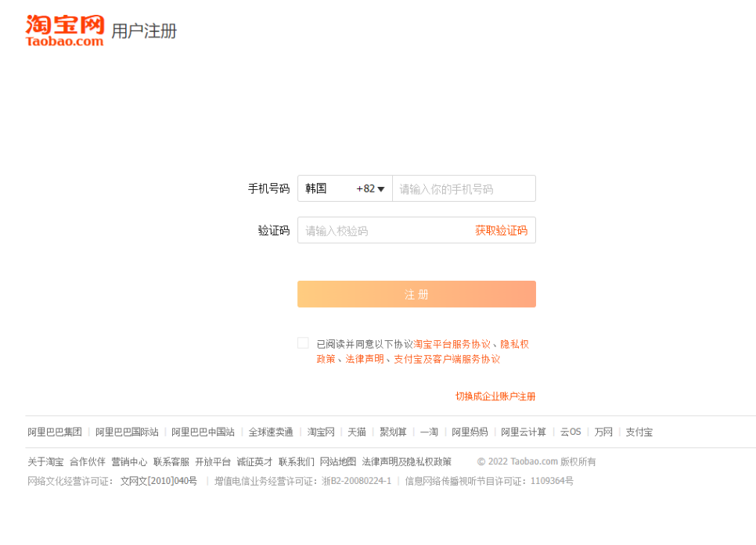Screen dimensions: 756x545
Task: Open 阿里云计算 footer link
Action: (x=523, y=432)
